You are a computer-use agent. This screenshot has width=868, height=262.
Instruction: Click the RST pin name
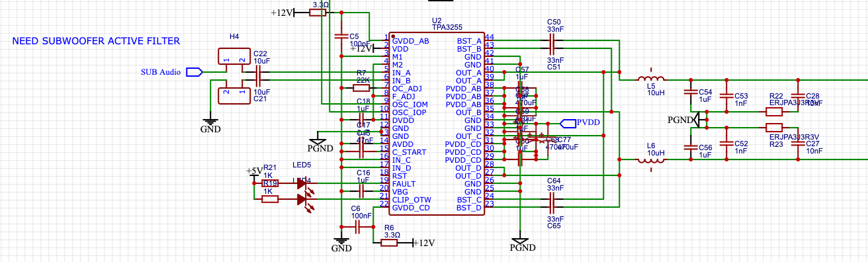tap(400, 176)
